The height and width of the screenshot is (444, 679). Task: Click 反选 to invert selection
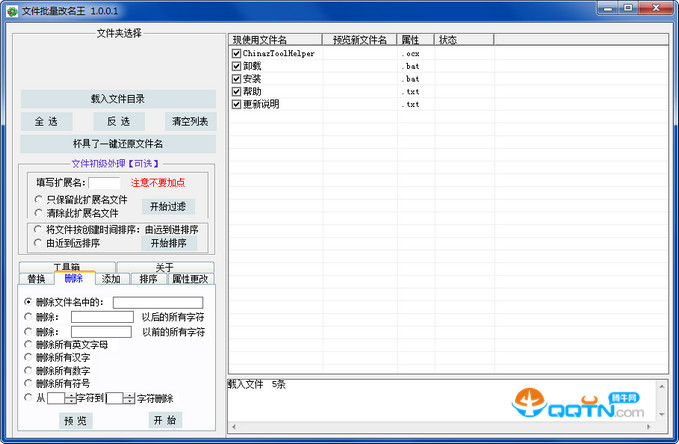click(118, 121)
